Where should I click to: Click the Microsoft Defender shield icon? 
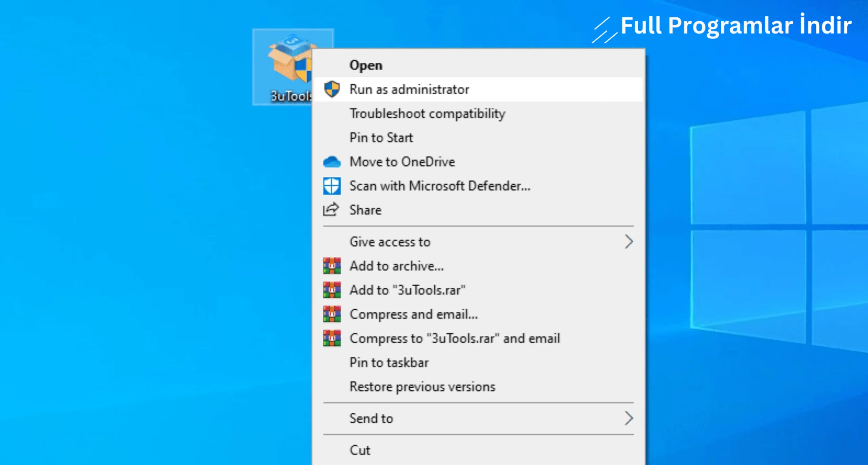pos(331,186)
